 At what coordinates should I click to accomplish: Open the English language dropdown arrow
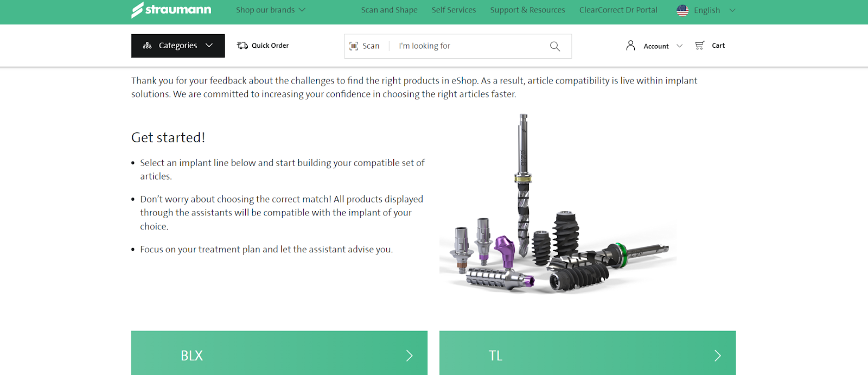pos(732,10)
